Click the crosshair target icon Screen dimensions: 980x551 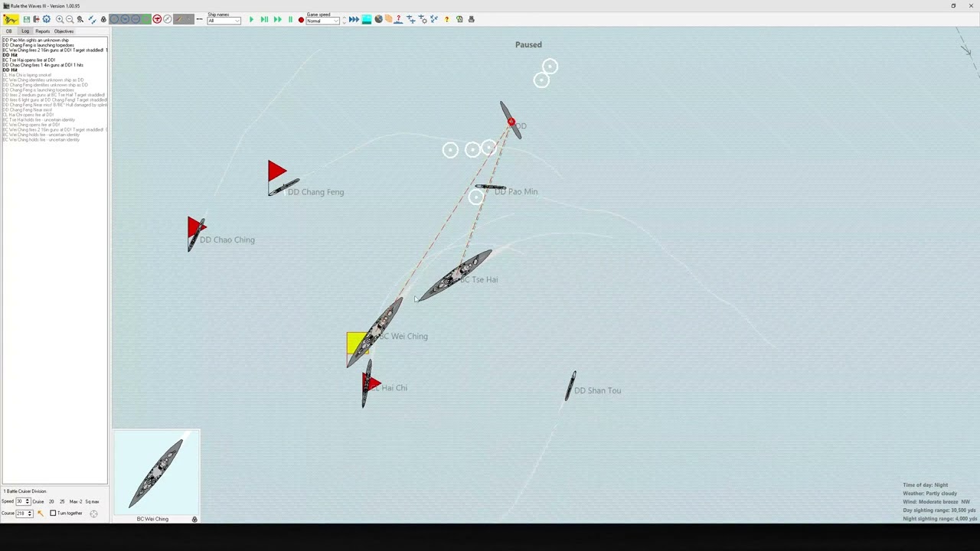[x=93, y=514]
